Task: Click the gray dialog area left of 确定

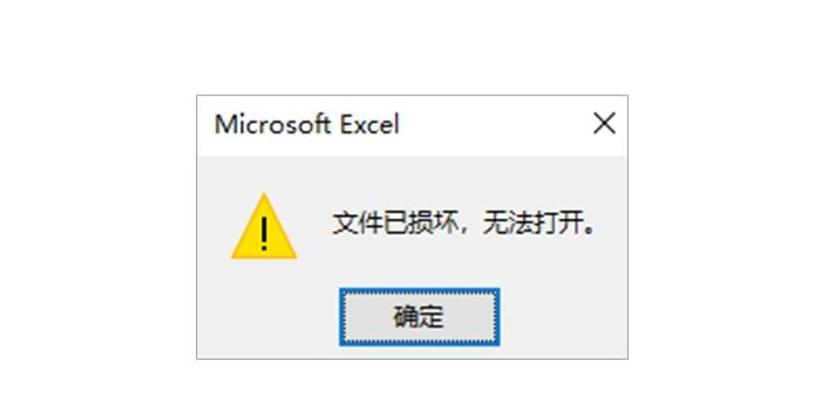Action: (268, 317)
